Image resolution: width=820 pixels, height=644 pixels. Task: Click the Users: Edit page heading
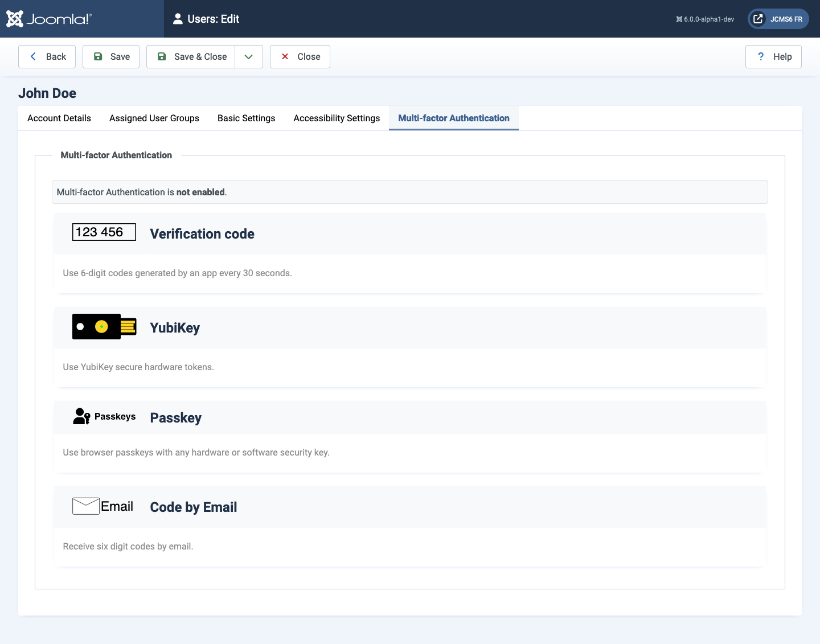point(214,19)
